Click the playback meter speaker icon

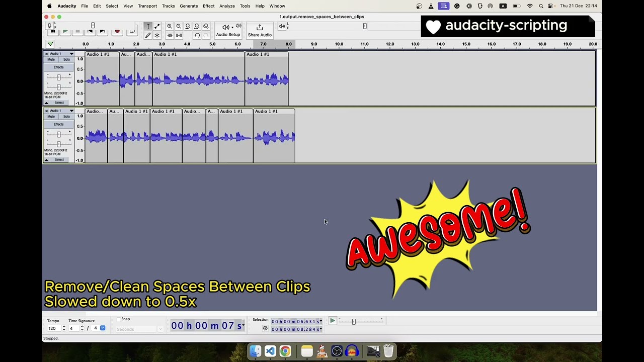(282, 26)
